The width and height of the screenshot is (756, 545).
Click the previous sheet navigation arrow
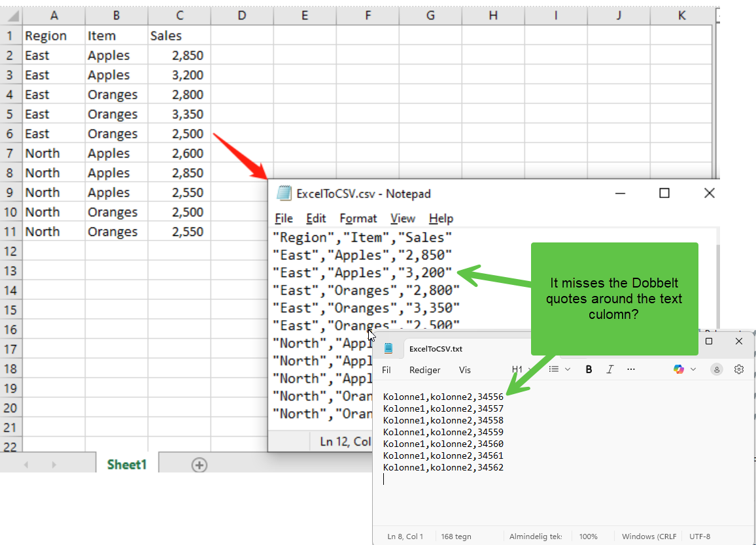pos(26,465)
